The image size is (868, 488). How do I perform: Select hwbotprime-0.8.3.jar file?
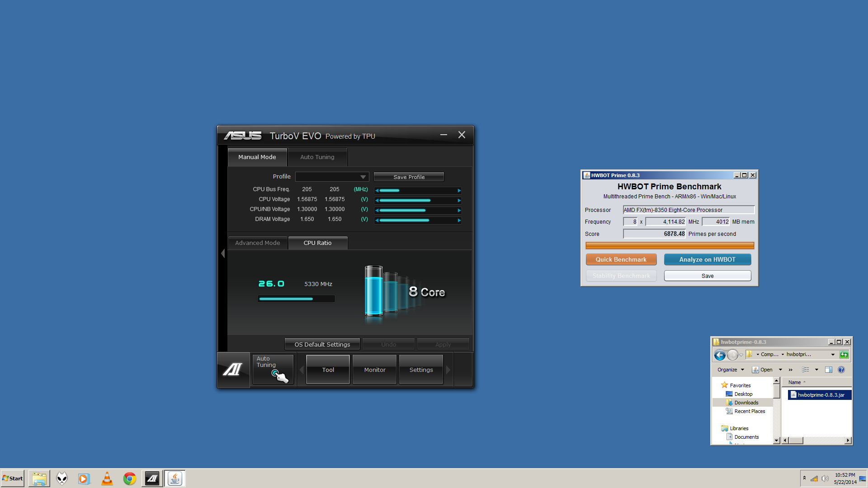[x=820, y=395]
